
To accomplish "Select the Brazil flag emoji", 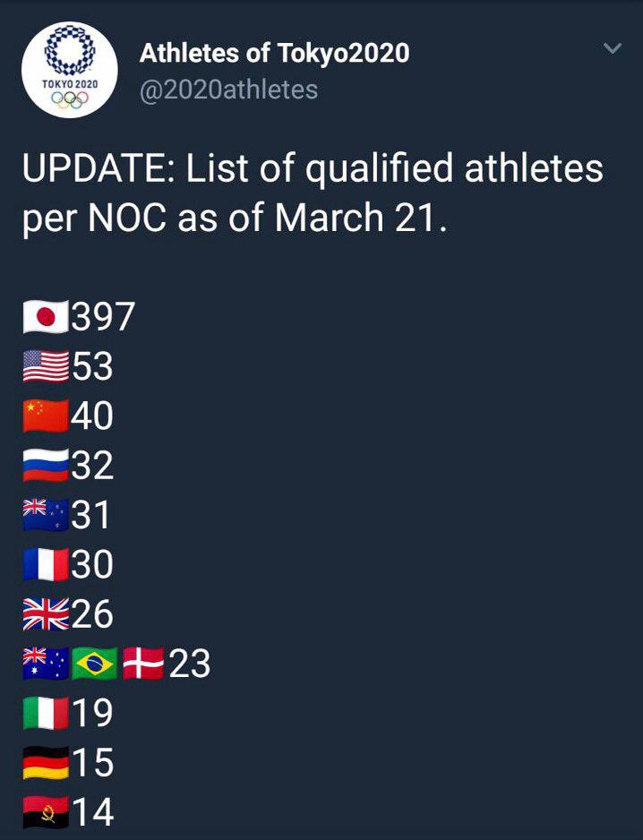I will click(x=95, y=664).
